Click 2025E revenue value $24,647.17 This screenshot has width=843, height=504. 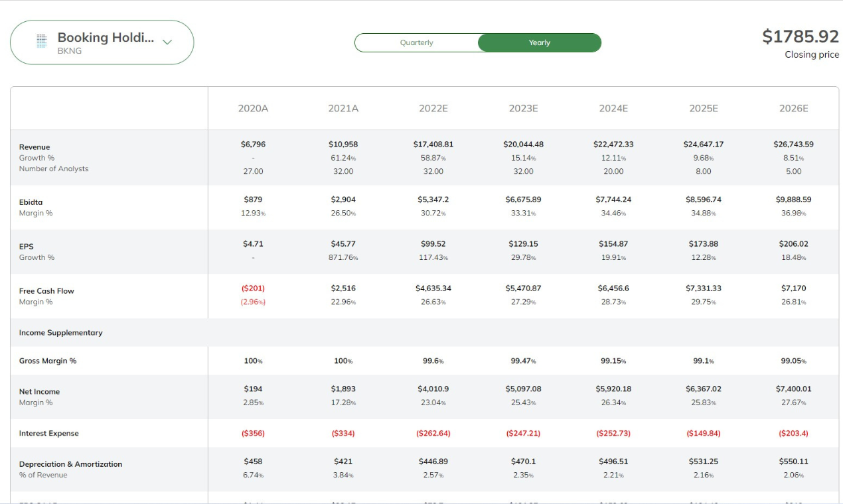pyautogui.click(x=704, y=144)
